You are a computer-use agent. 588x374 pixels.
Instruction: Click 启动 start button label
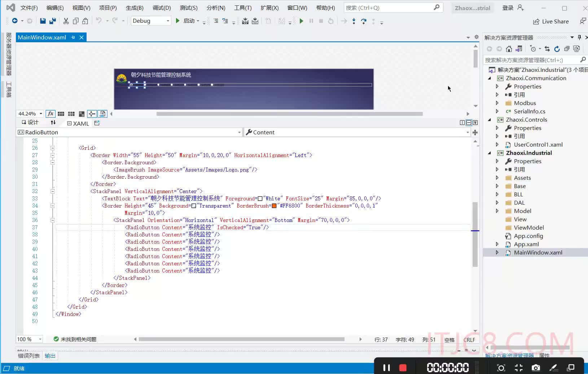pyautogui.click(x=189, y=21)
